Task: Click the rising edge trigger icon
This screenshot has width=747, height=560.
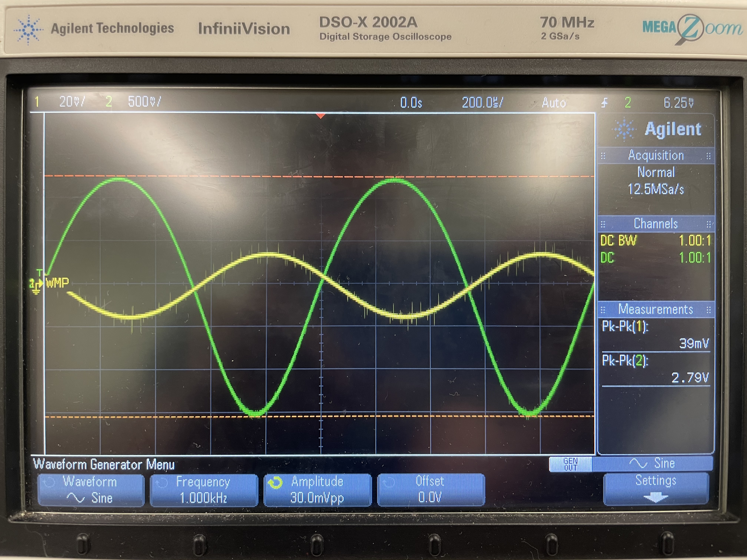Action: (605, 103)
